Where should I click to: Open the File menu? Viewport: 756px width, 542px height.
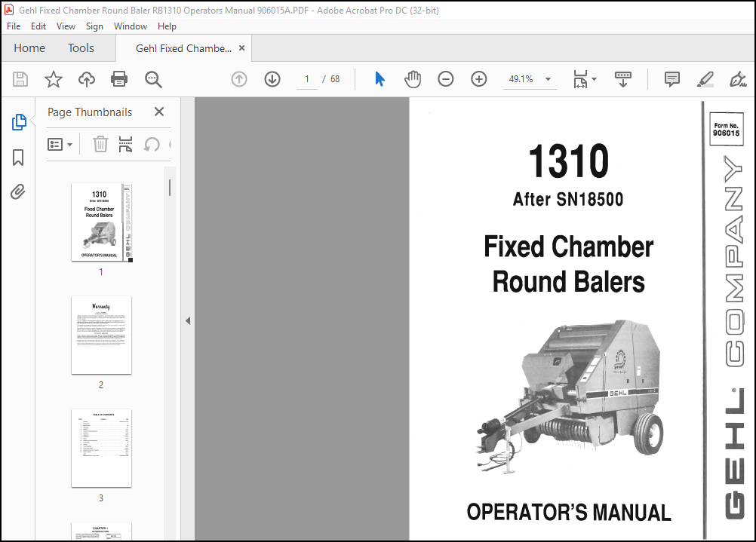click(14, 26)
